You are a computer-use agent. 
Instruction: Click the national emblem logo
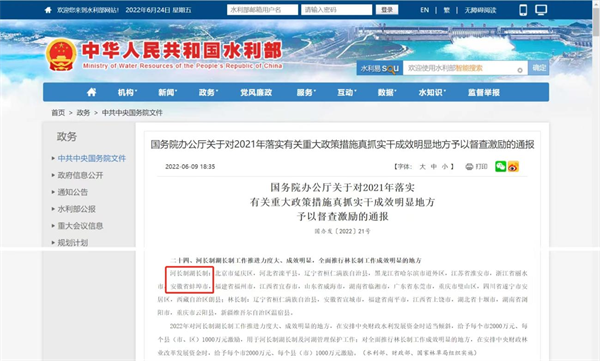[x=61, y=55]
